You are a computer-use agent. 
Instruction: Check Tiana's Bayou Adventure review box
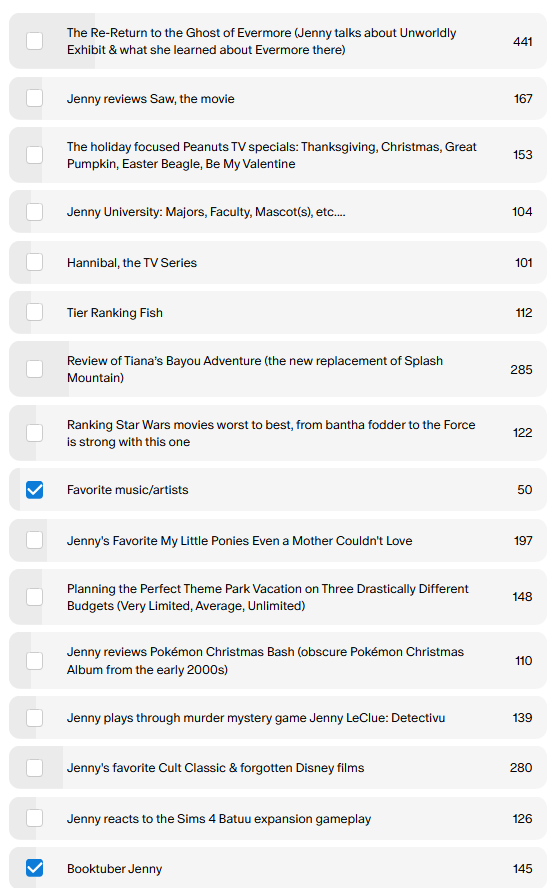35,369
